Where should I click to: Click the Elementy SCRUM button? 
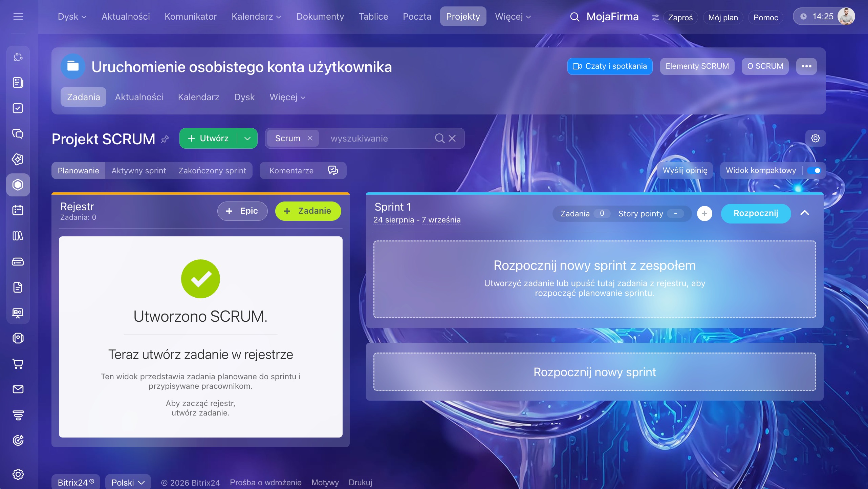point(697,66)
